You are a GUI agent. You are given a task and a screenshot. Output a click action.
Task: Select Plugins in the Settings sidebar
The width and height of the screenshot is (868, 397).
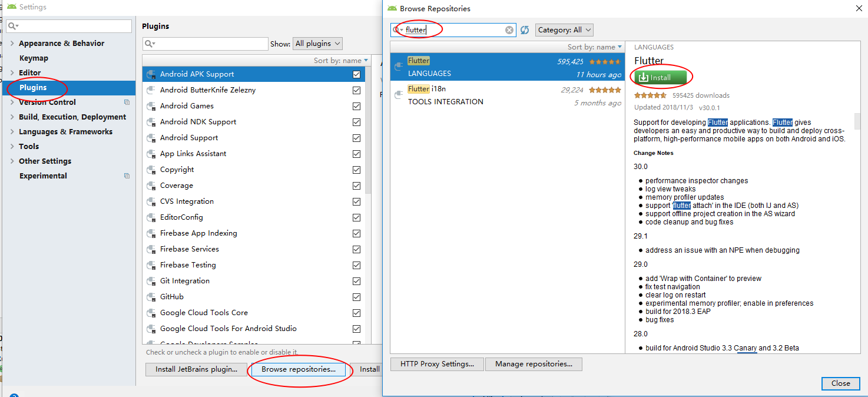click(69, 88)
